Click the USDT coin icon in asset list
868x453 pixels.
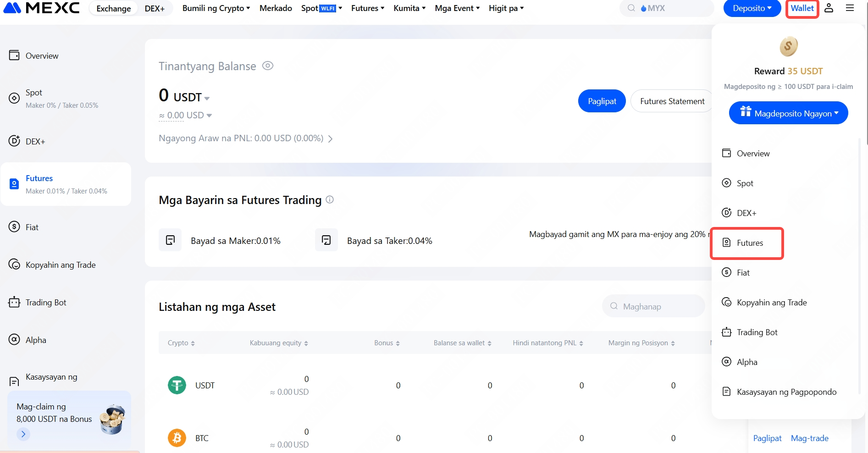[x=177, y=385]
